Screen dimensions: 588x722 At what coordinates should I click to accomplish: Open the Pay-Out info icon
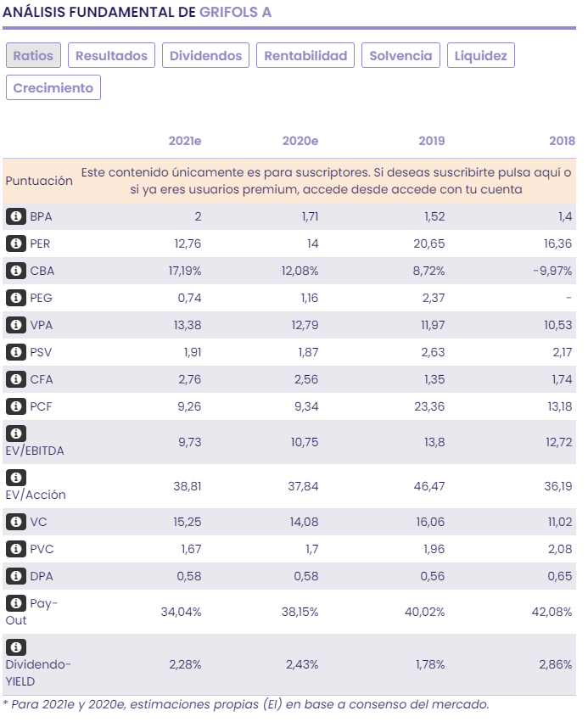[15, 603]
